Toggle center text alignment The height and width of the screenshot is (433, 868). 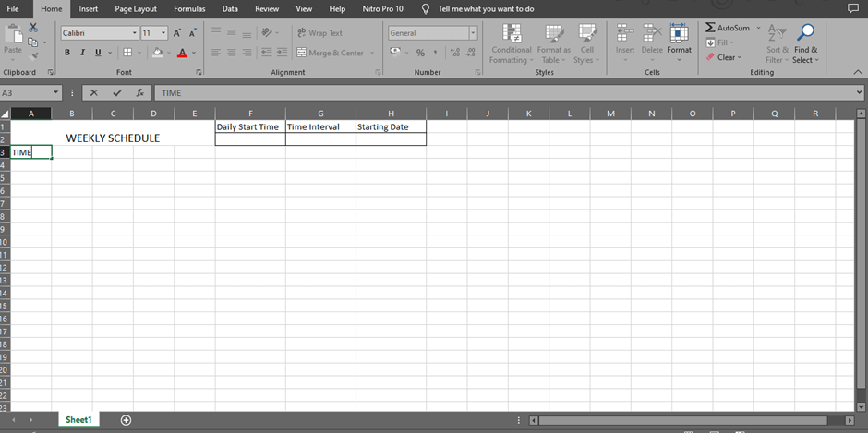[x=232, y=53]
